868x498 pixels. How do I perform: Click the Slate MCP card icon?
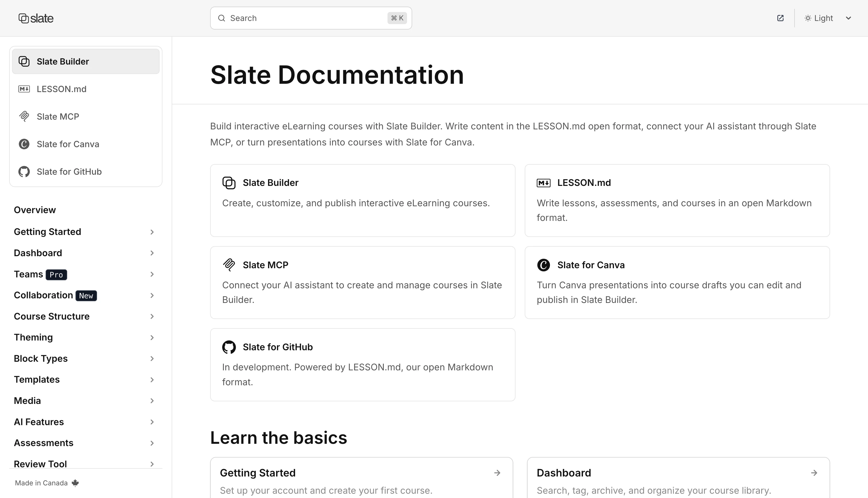pos(229,265)
